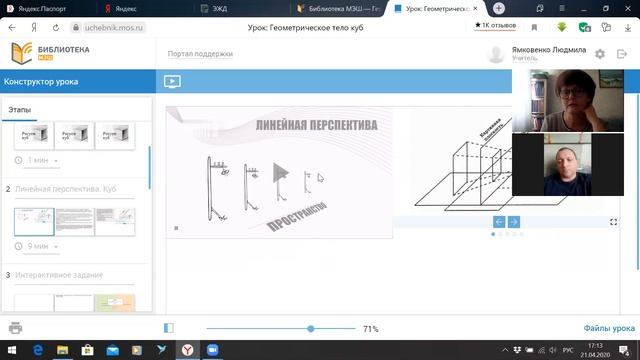The height and width of the screenshot is (360, 640).
Task: Select the green thumbnail in stage 3
Action: (x=115, y=303)
